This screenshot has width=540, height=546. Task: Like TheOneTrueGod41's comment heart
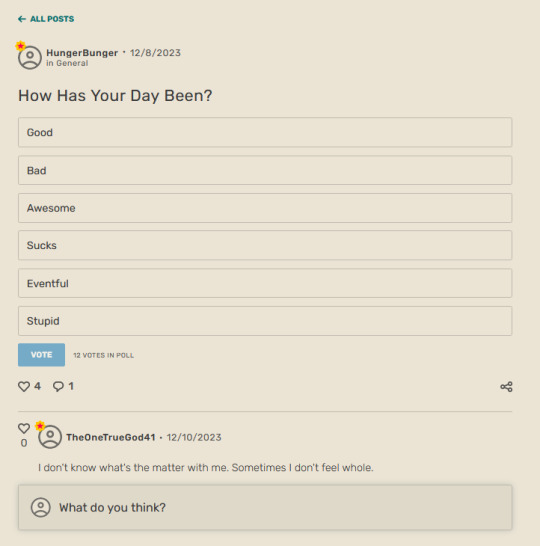coord(24,428)
